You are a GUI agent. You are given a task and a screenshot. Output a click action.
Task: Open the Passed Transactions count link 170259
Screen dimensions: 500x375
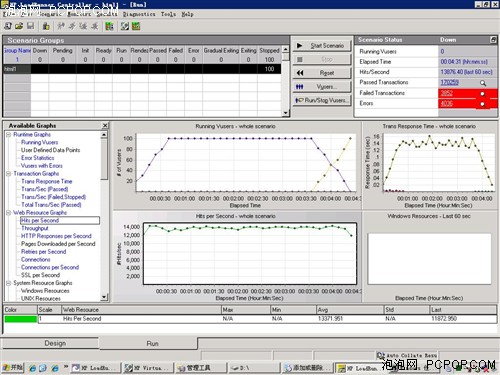pos(450,82)
